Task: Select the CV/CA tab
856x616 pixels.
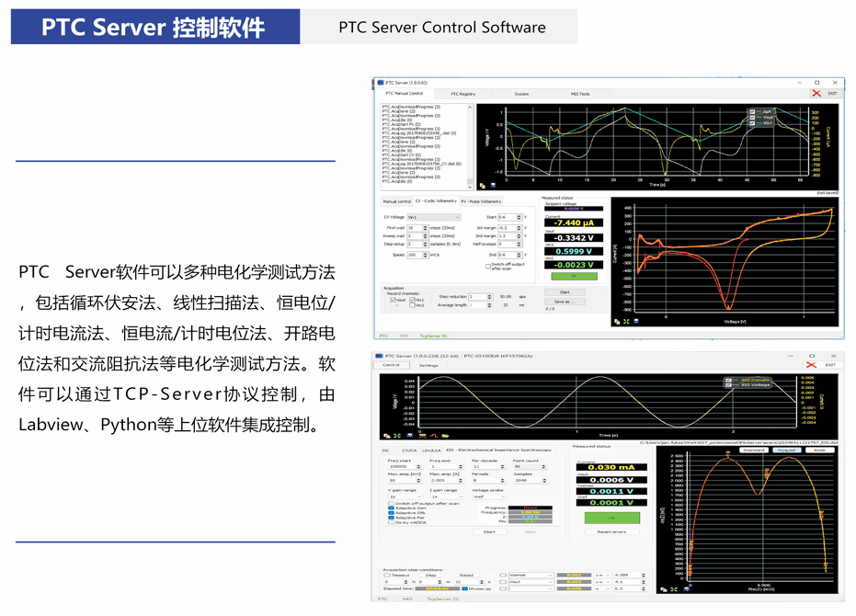Action: click(409, 451)
